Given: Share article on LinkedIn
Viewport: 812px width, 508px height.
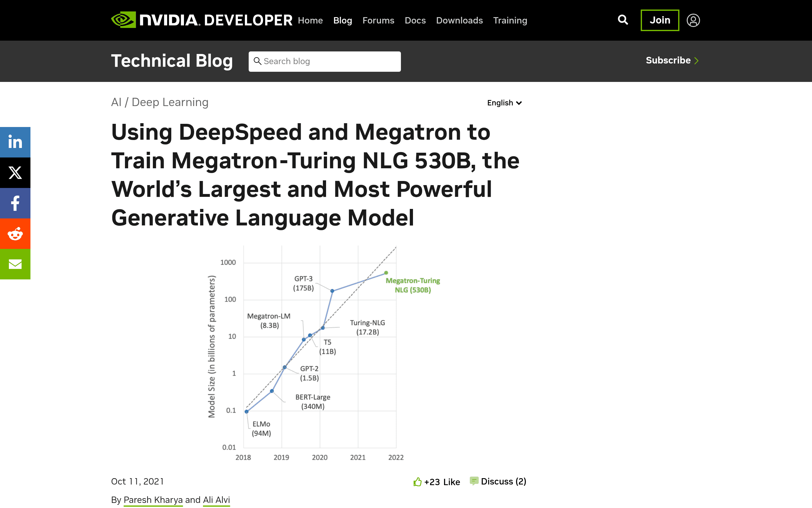Looking at the screenshot, I should coord(15,142).
